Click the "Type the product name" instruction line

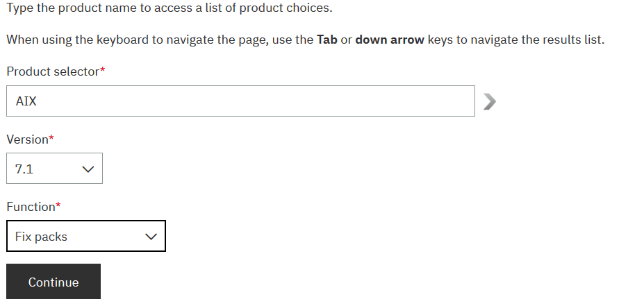(x=169, y=8)
